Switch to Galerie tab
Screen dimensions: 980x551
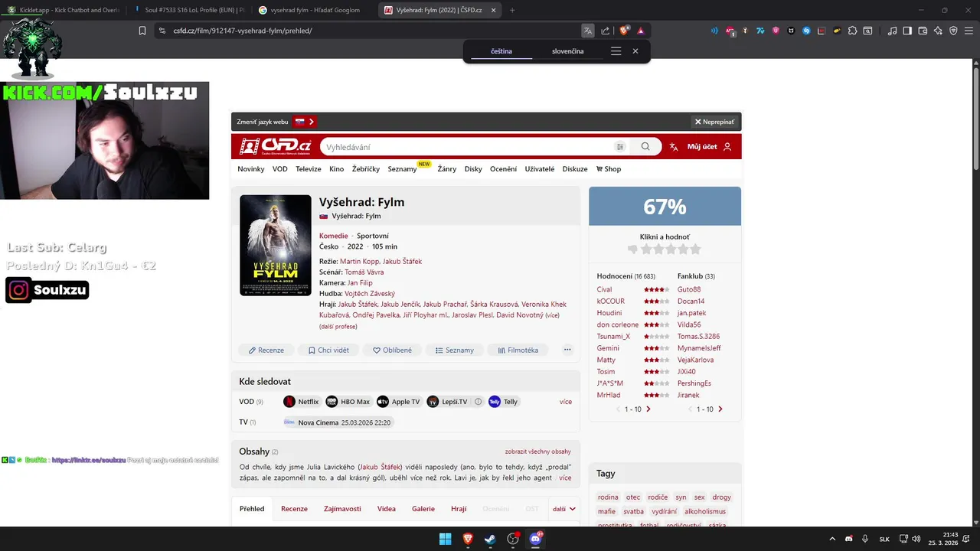pyautogui.click(x=423, y=508)
